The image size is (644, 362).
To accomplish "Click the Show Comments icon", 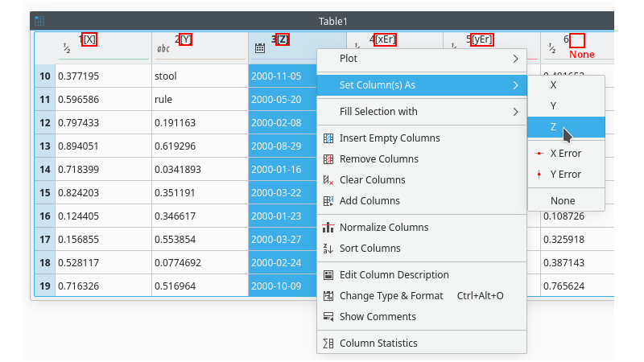I will tap(328, 317).
